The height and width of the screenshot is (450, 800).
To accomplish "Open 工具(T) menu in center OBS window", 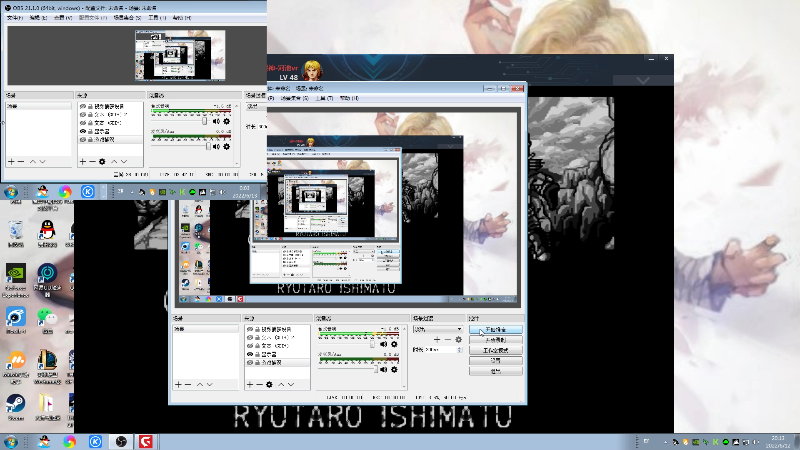I will coord(324,98).
